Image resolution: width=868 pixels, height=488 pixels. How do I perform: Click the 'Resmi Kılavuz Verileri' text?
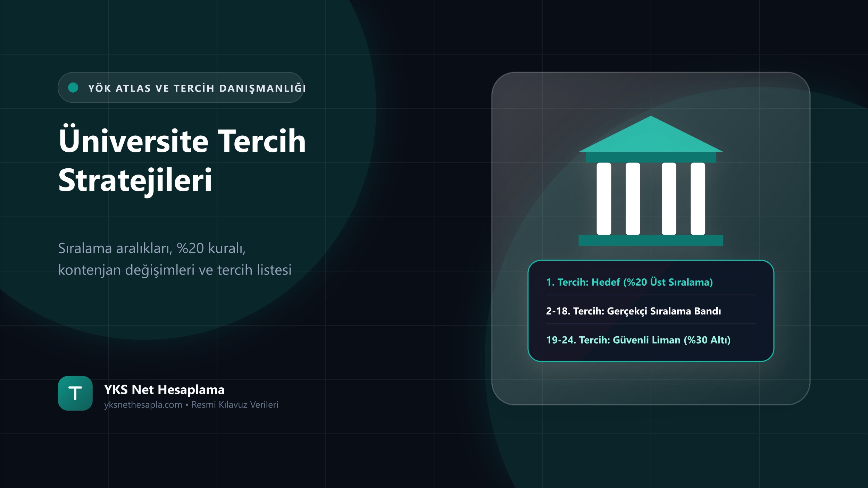point(235,405)
